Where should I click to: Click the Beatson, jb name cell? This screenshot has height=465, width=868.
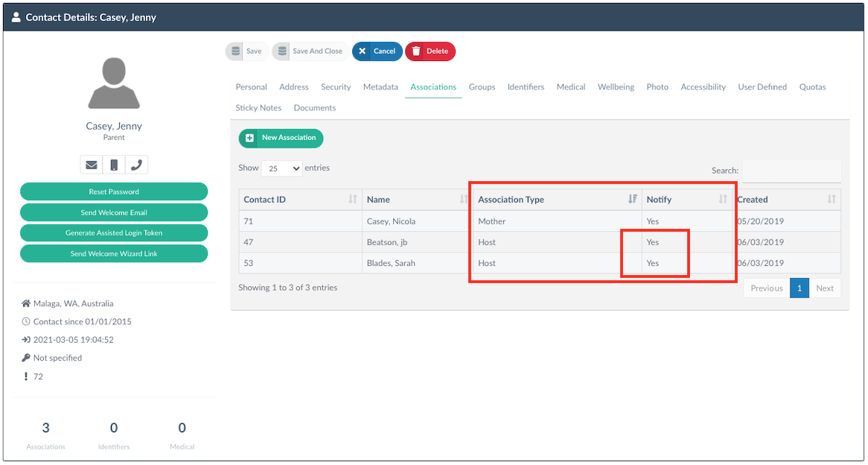tap(418, 242)
